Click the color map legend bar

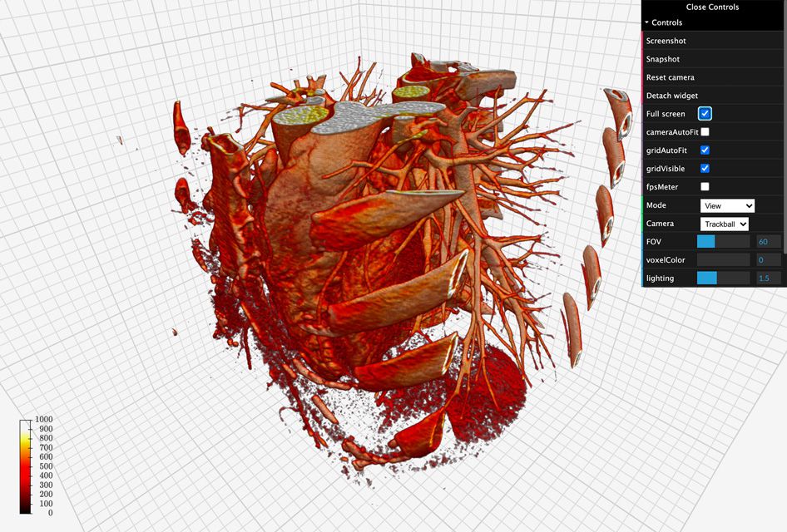(26, 466)
